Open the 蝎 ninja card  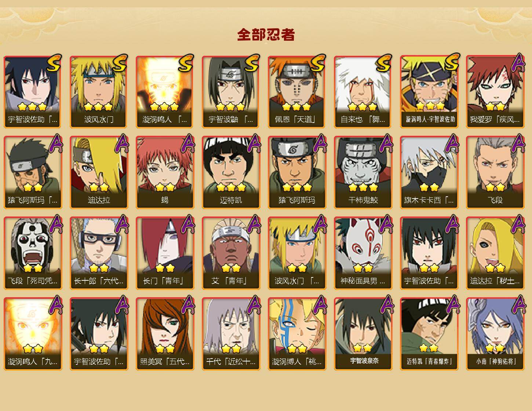pyautogui.click(x=165, y=172)
